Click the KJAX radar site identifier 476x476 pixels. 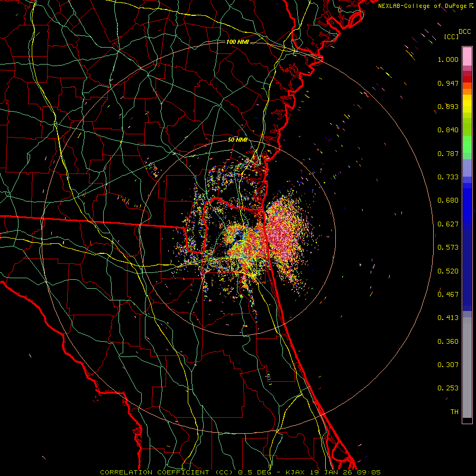pos(296,472)
